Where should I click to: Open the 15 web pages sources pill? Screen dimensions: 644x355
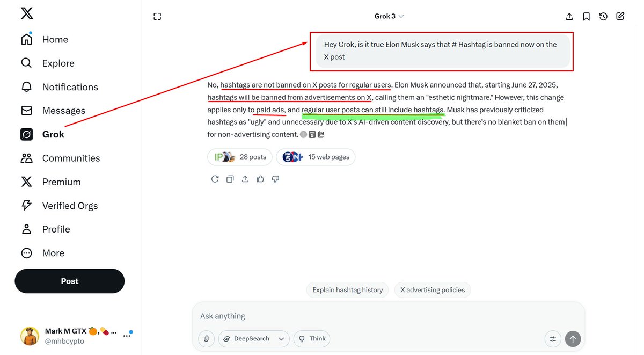click(316, 157)
